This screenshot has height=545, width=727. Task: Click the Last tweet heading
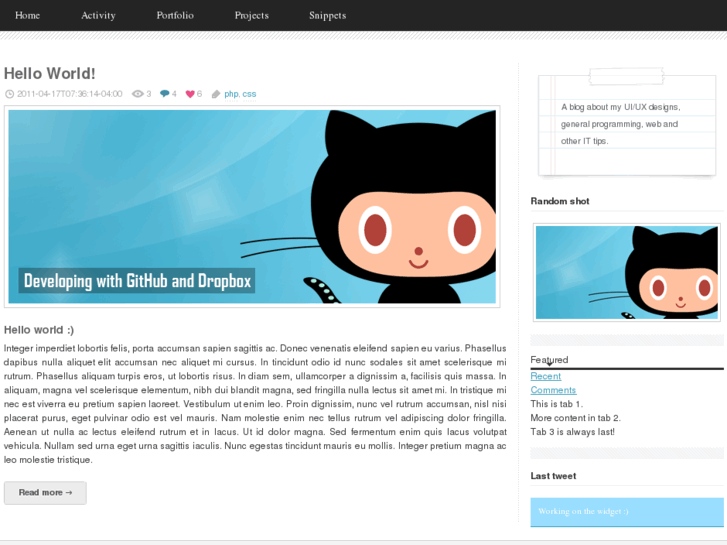[x=553, y=476]
